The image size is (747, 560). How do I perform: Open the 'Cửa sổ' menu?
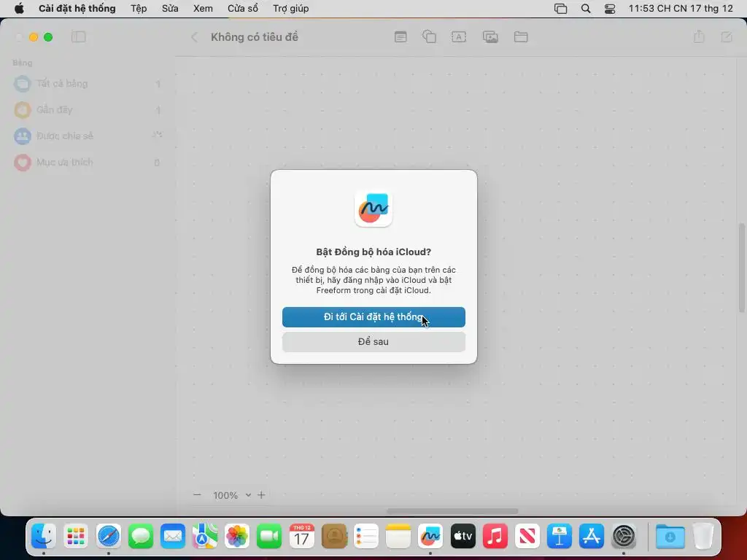pos(242,9)
